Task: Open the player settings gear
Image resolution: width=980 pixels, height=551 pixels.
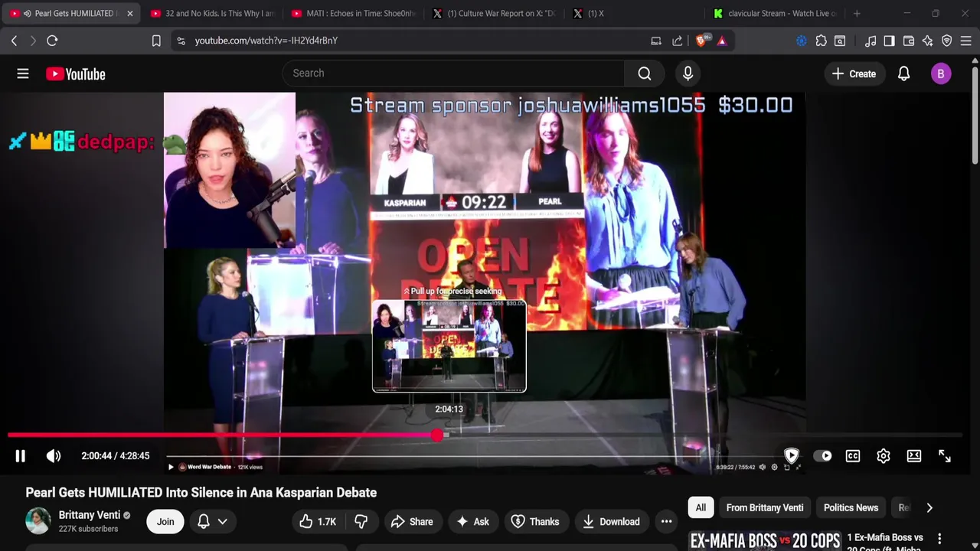Action: point(884,456)
